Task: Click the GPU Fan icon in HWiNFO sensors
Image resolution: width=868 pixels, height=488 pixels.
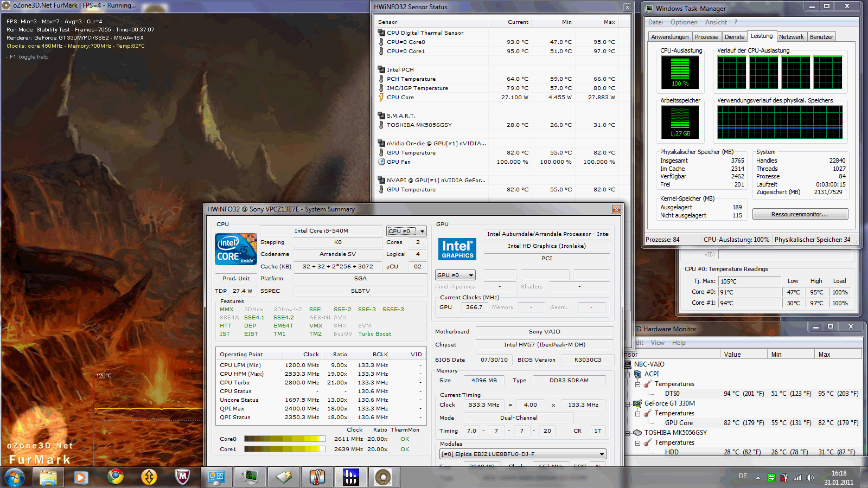Action: click(x=381, y=162)
